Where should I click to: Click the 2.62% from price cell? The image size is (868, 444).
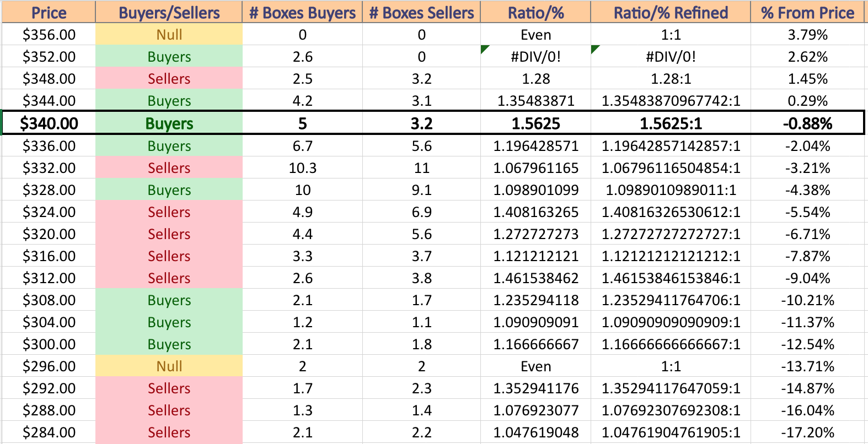[x=807, y=57]
